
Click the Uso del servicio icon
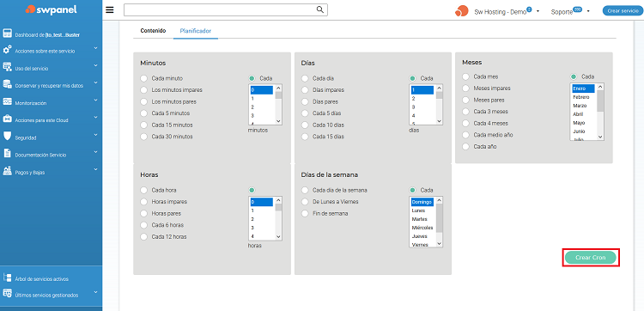coord(8,67)
